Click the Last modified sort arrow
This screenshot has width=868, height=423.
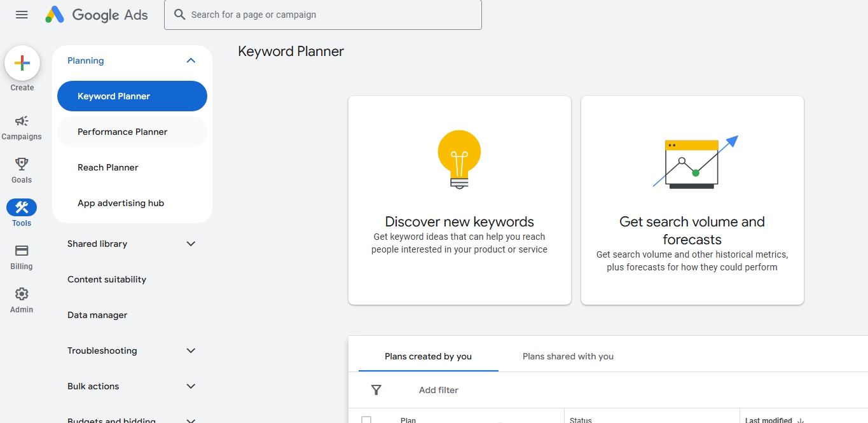pos(801,420)
